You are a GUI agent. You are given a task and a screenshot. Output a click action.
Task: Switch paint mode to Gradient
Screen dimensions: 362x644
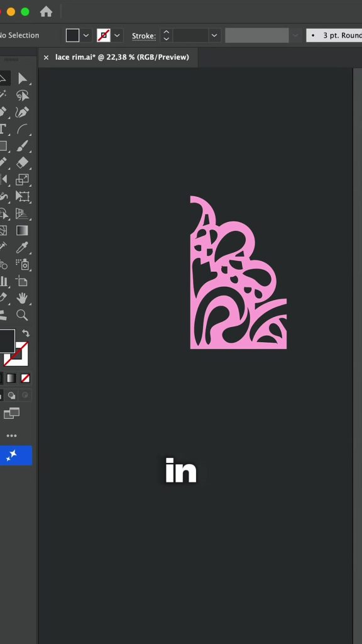pyautogui.click(x=11, y=378)
